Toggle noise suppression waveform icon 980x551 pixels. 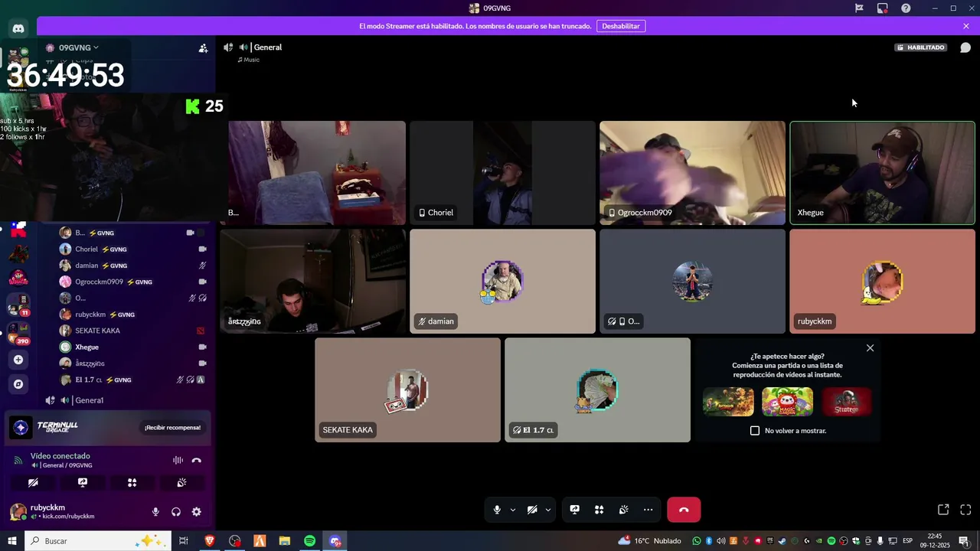[x=178, y=460]
